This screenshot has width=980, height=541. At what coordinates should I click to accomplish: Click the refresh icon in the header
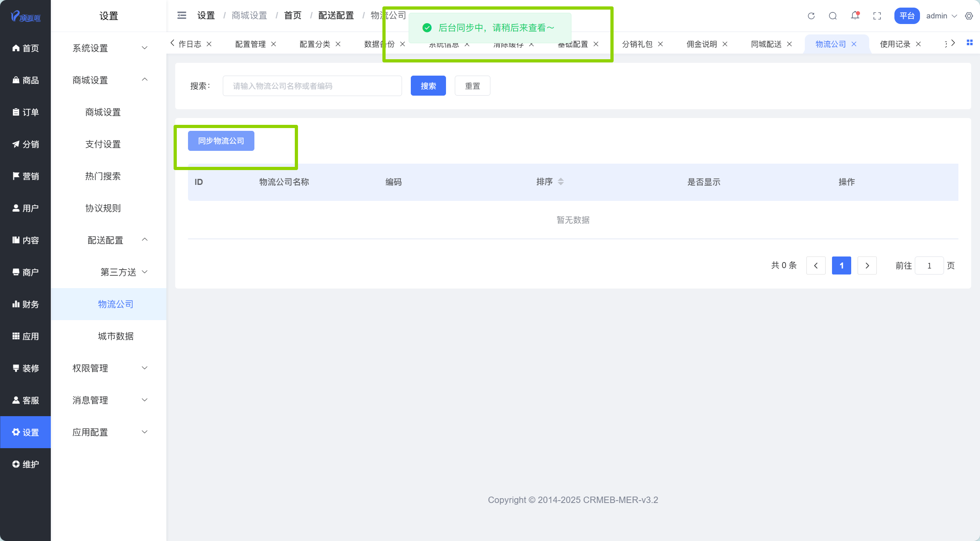(811, 16)
